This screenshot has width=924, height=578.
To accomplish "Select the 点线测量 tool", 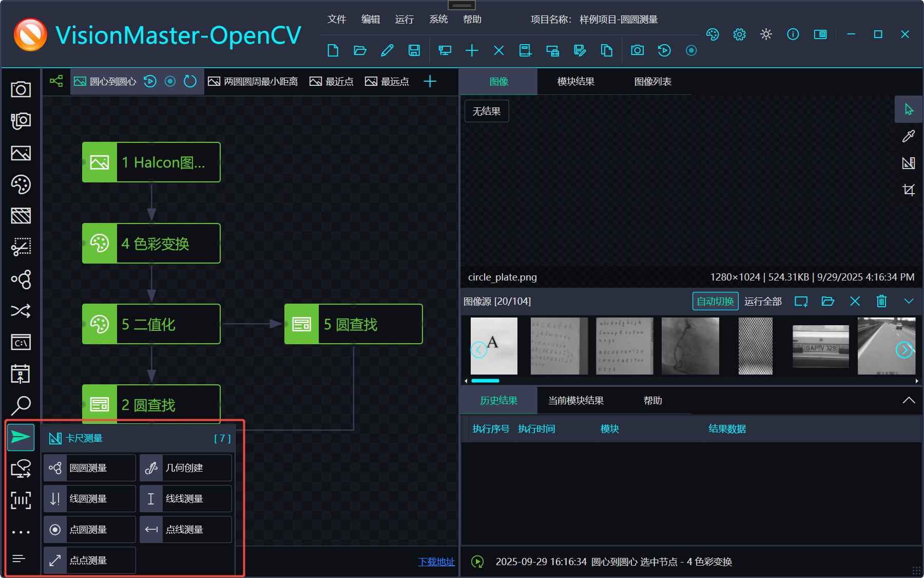I will click(x=186, y=530).
